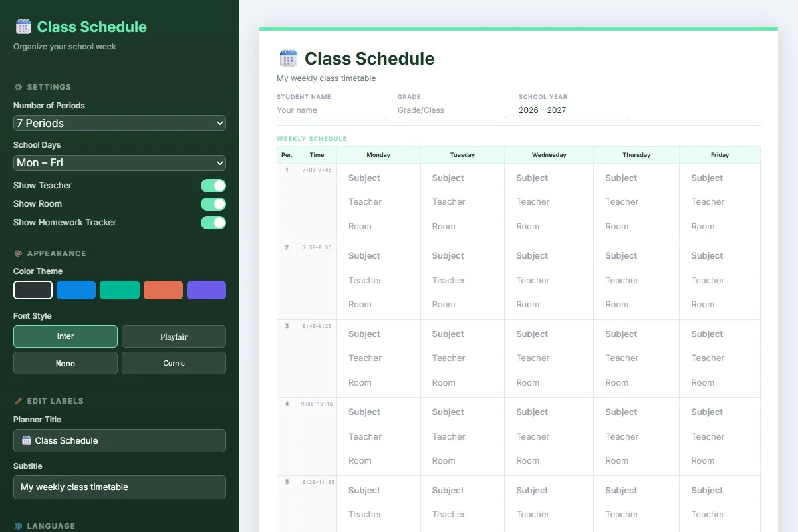The width and height of the screenshot is (798, 532).
Task: Click the School Year field
Action: (x=573, y=110)
